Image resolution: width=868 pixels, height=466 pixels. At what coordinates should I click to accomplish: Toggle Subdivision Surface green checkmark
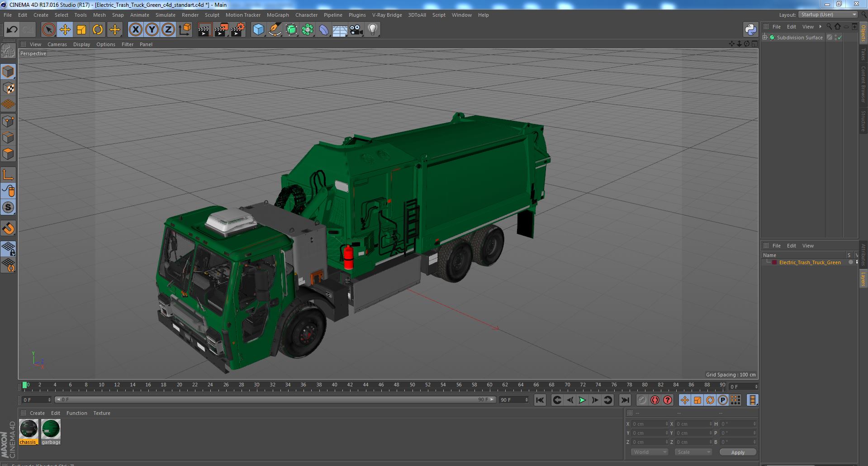840,38
